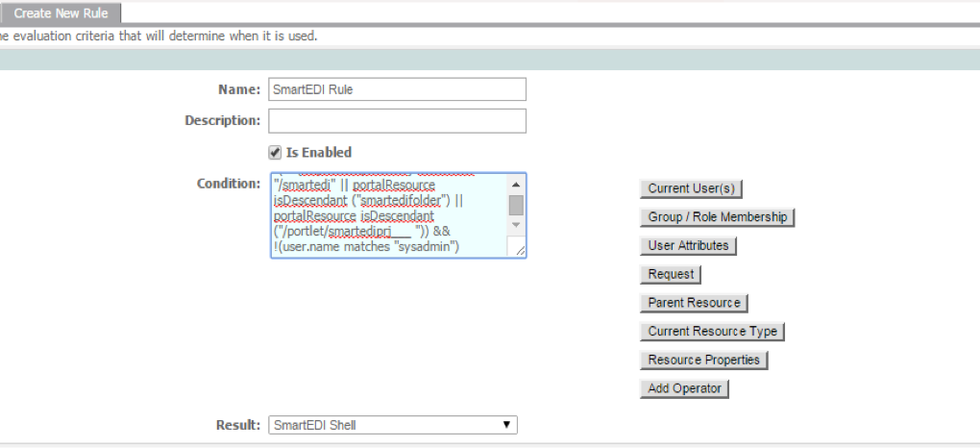Click the Condition scrollbar down arrow

pyautogui.click(x=516, y=225)
